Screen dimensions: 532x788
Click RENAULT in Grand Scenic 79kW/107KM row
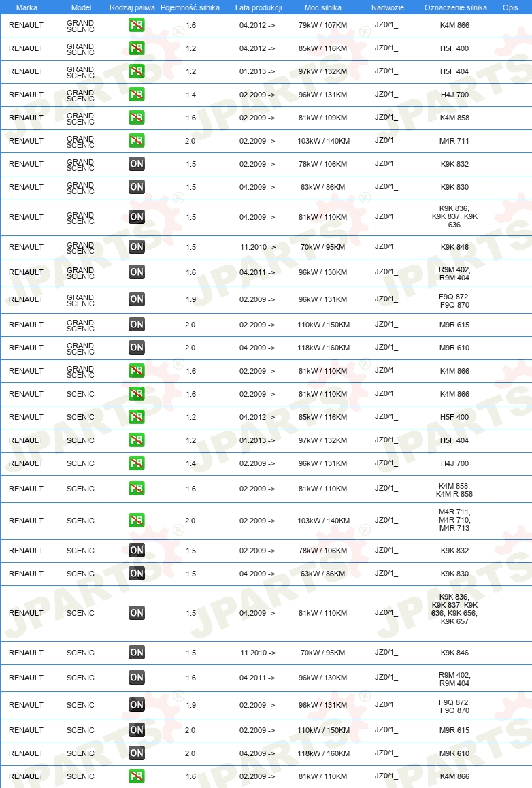click(x=26, y=25)
